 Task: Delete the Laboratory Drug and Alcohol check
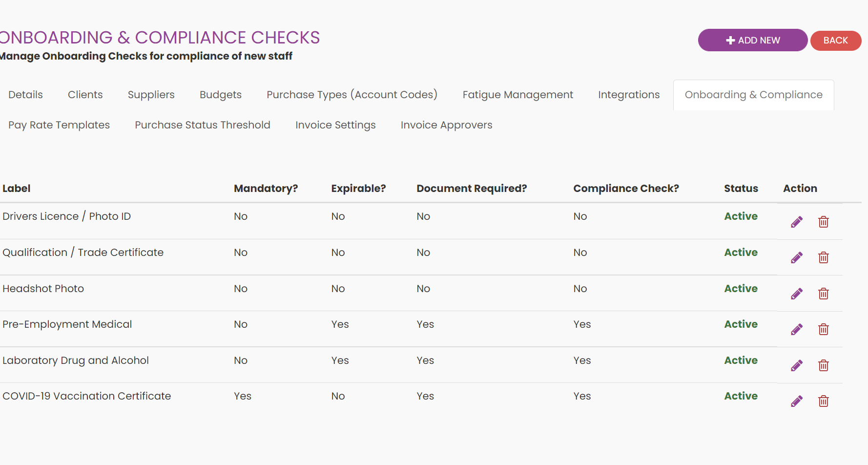point(824,366)
